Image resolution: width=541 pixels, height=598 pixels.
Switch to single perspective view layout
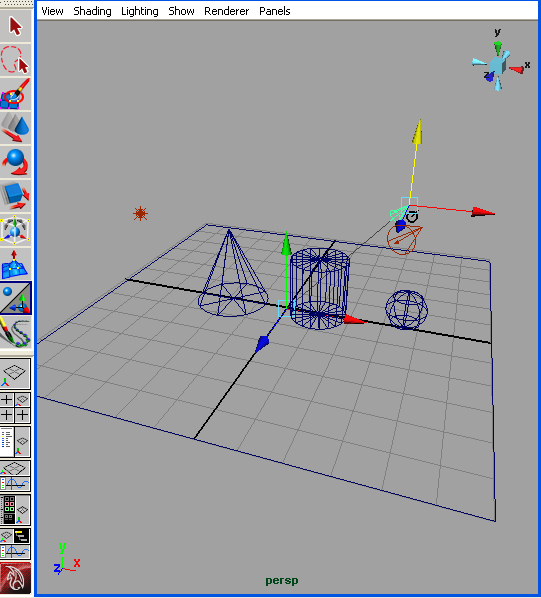(x=15, y=374)
